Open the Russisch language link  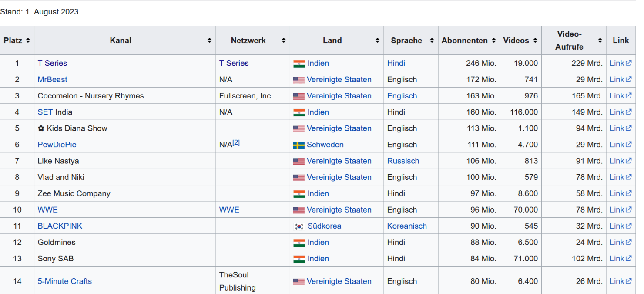[x=403, y=161]
